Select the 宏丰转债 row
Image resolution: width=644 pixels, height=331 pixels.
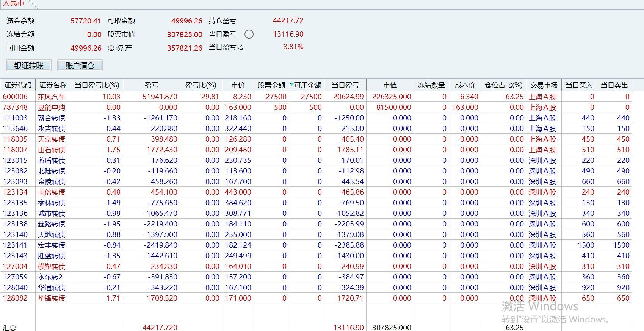click(316, 245)
